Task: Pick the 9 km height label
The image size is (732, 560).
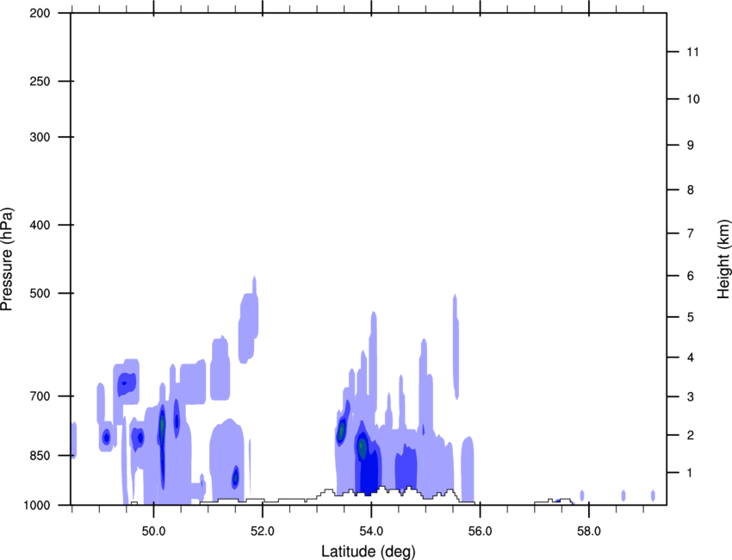Action: click(x=691, y=146)
